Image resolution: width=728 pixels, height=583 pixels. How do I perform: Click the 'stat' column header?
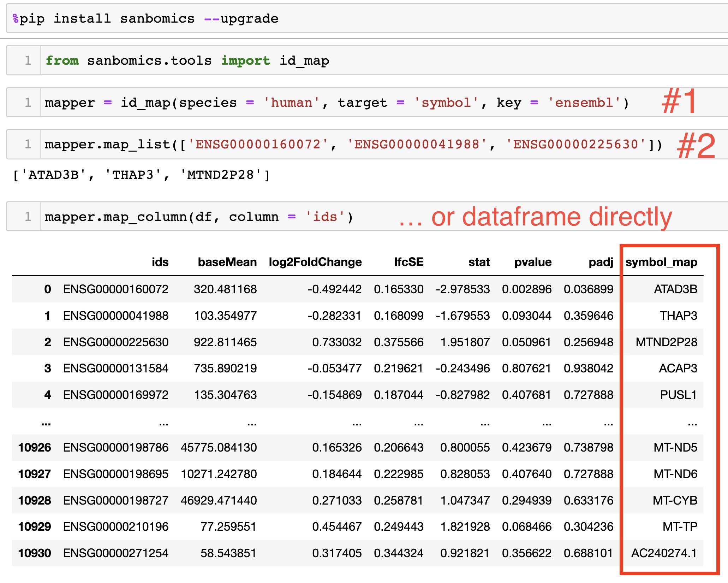(x=479, y=262)
